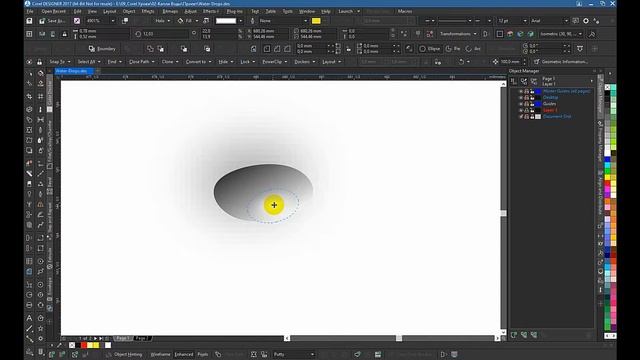Click the Show Object Properties icon in Object Manager
640x360 pixels.
click(513, 81)
